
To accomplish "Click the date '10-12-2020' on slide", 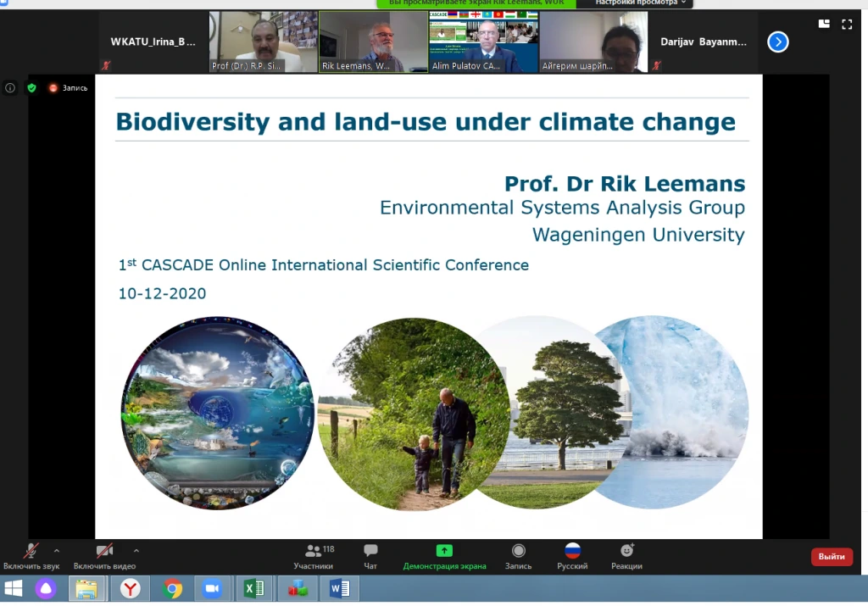I will click(x=162, y=293).
